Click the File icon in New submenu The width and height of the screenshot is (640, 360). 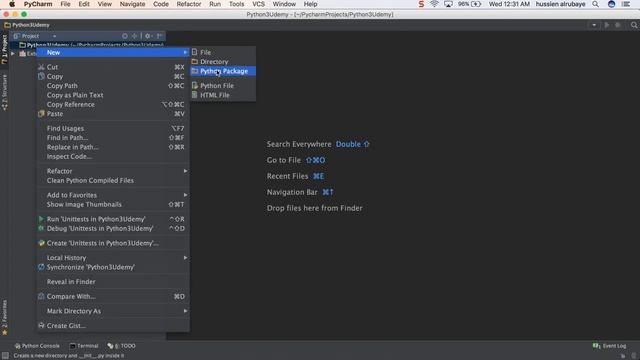point(195,52)
